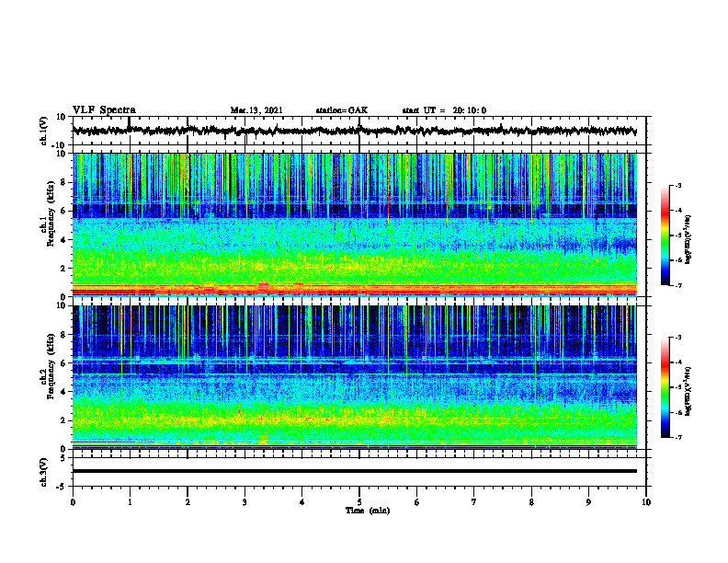
Task: Click the "VLF Spectra" plot title
Action: pyautogui.click(x=104, y=110)
